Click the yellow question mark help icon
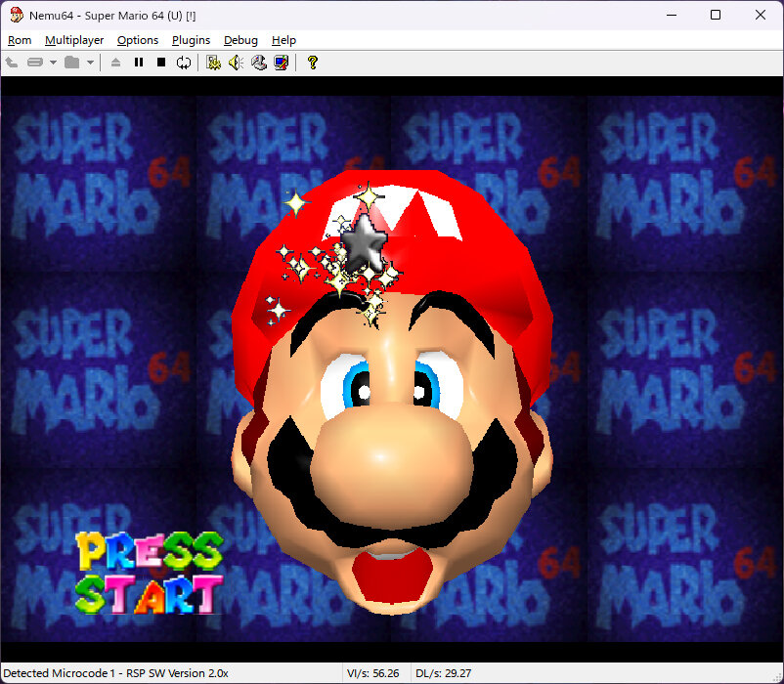 pos(313,63)
